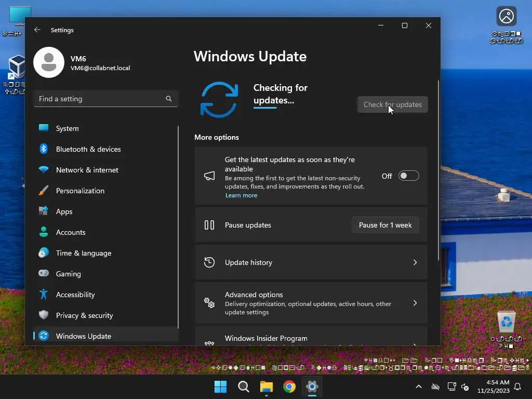Open the Start menu from taskbar
Screen dimensions: 532x399
pos(220,387)
